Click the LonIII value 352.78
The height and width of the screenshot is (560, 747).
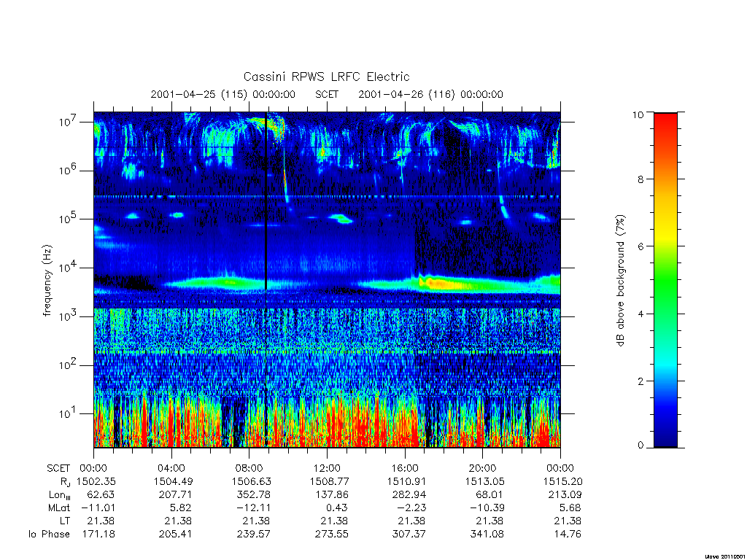click(253, 495)
